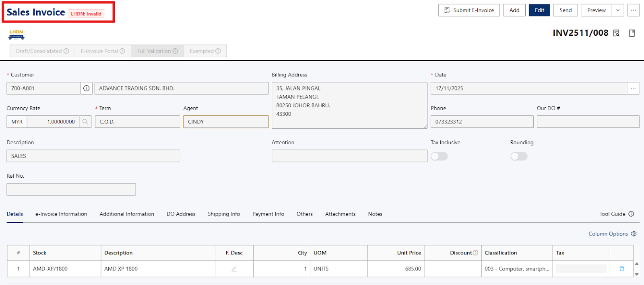This screenshot has height=285, width=644.
Task: Expand the Preview dropdown arrow
Action: click(x=618, y=10)
